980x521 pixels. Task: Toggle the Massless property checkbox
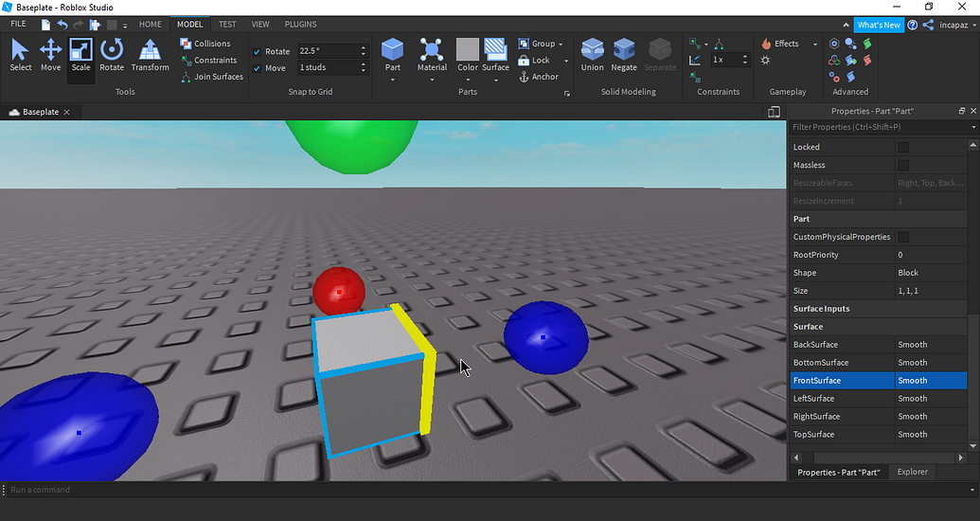tap(903, 165)
